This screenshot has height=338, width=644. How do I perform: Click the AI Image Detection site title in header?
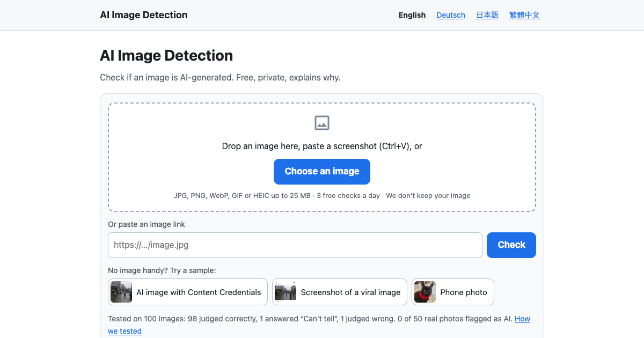coord(144,15)
